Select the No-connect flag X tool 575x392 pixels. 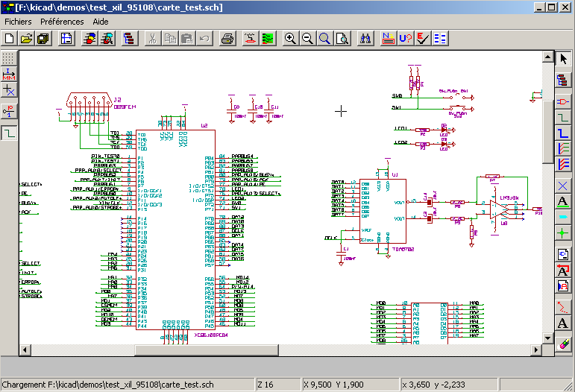click(x=565, y=185)
